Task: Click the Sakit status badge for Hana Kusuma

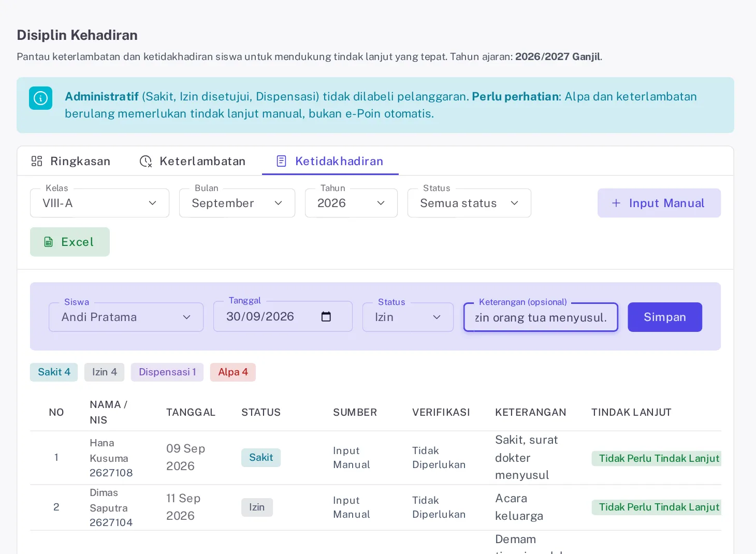Action: (261, 458)
